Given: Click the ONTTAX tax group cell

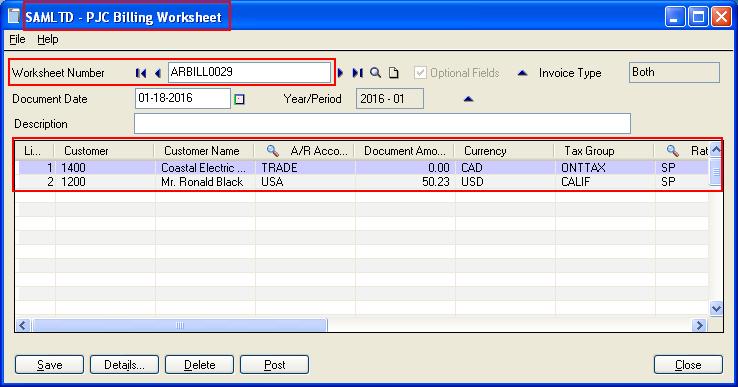Looking at the screenshot, I should 605,168.
